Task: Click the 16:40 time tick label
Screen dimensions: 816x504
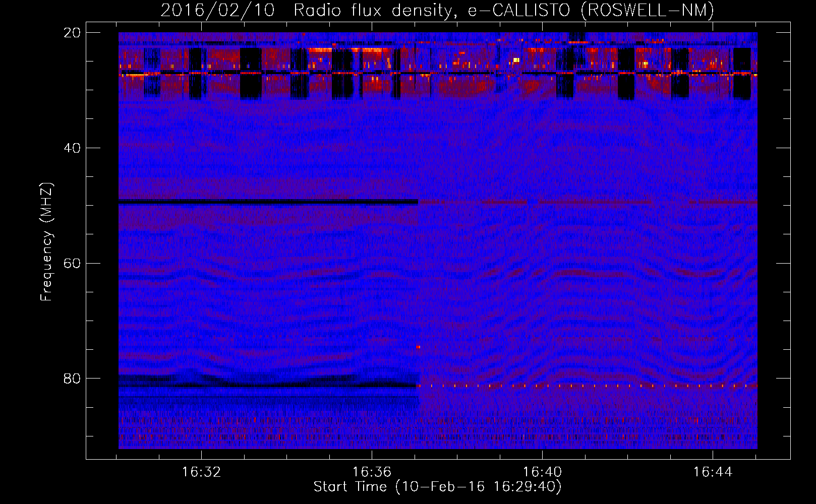Action: click(x=542, y=472)
